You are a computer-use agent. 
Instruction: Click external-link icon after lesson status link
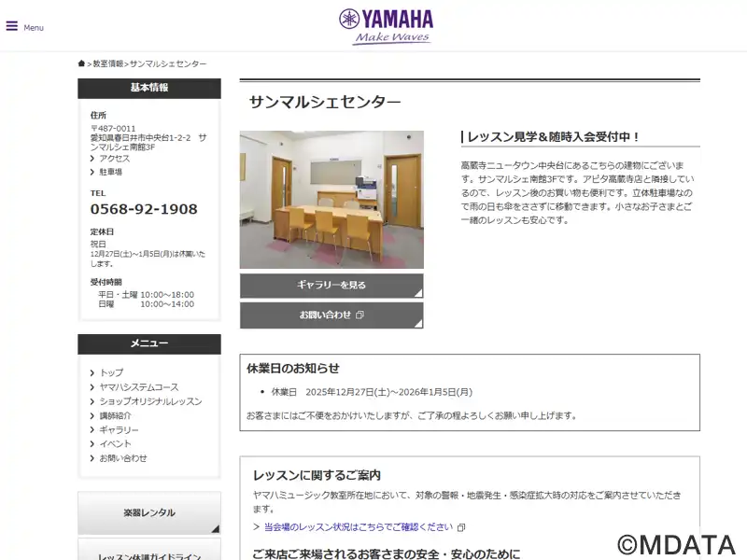pyautogui.click(x=461, y=527)
